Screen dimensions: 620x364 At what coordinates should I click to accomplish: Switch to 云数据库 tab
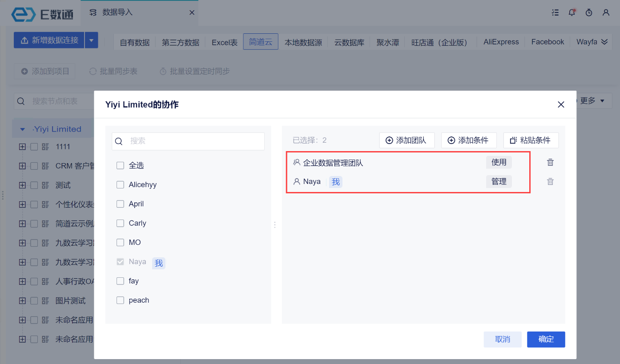(349, 43)
